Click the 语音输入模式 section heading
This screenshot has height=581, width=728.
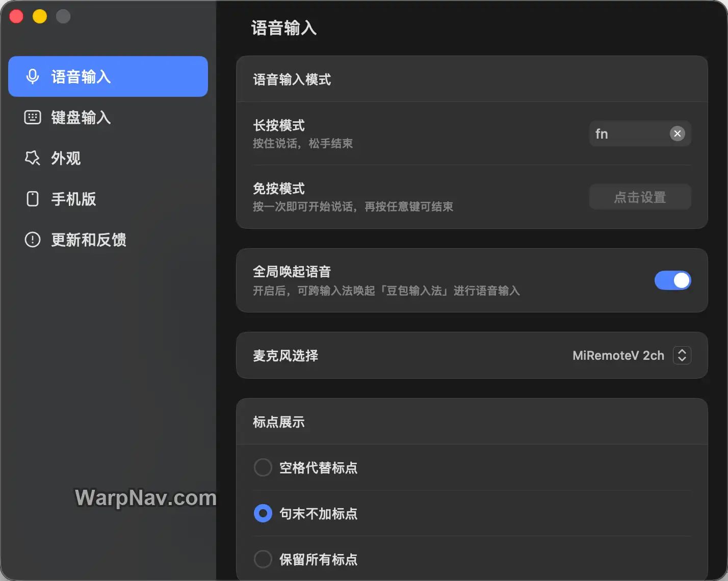coord(292,79)
